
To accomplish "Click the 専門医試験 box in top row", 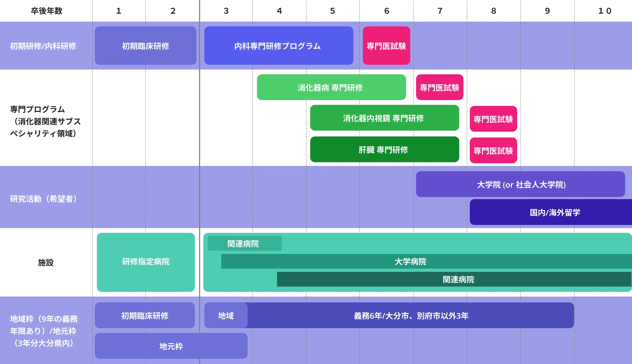I will [386, 46].
